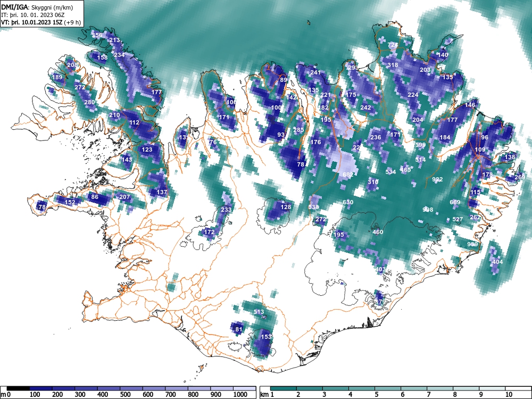
Task: Click the '310' visibility value
Action: pyautogui.click(x=373, y=182)
